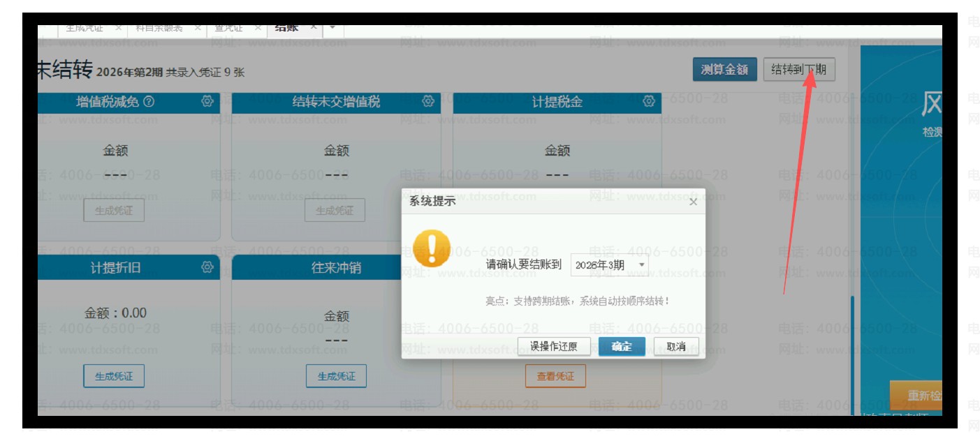Click 生成凭证 under 计提折旧
The image size is (980, 441).
point(113,376)
